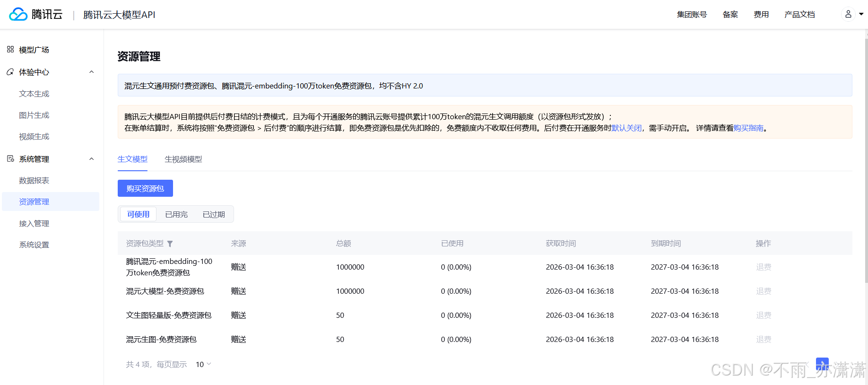Open the user account avatar icon
The height and width of the screenshot is (385, 868).
(x=848, y=14)
